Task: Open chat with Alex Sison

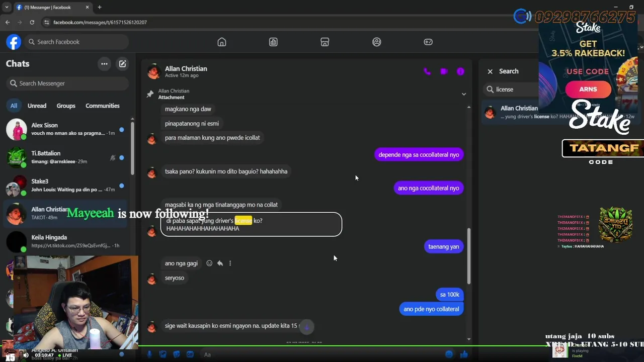Action: [65, 129]
